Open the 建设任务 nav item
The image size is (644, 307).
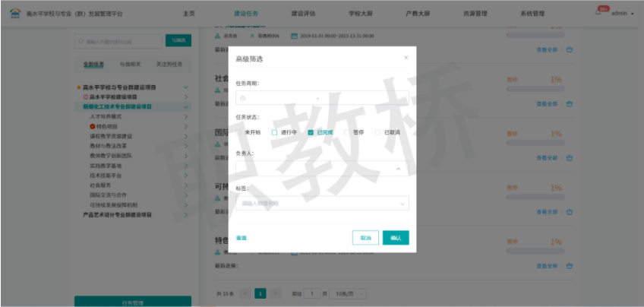point(246,14)
